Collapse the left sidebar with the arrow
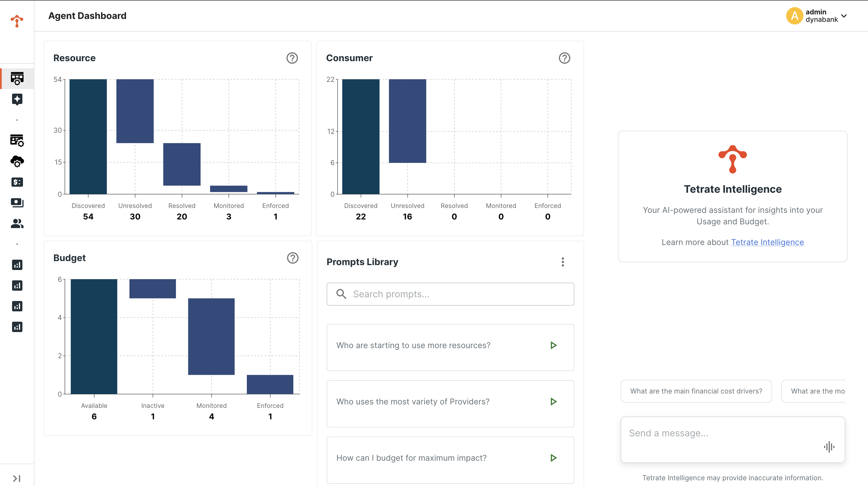868x486 pixels. 17,478
